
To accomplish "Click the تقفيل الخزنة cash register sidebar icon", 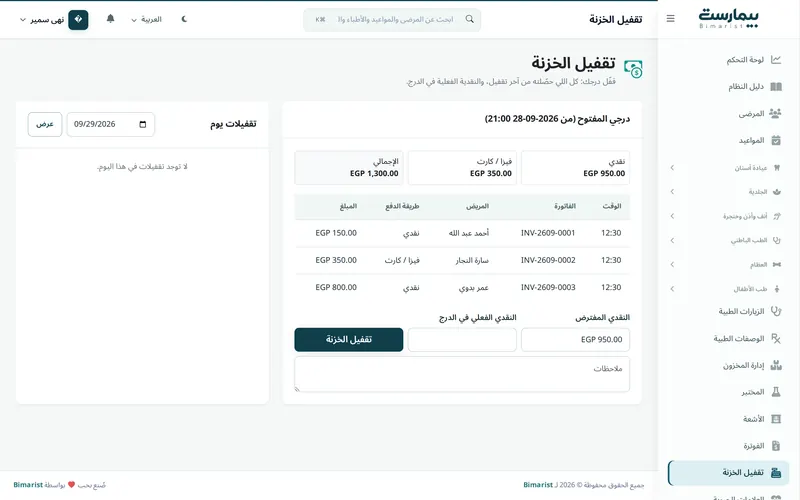I will click(776, 472).
